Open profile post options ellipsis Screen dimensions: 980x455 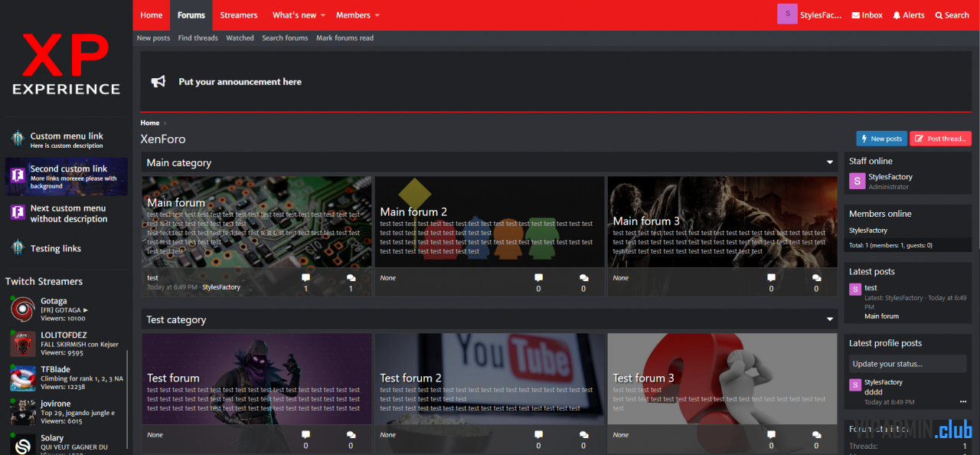pyautogui.click(x=963, y=401)
